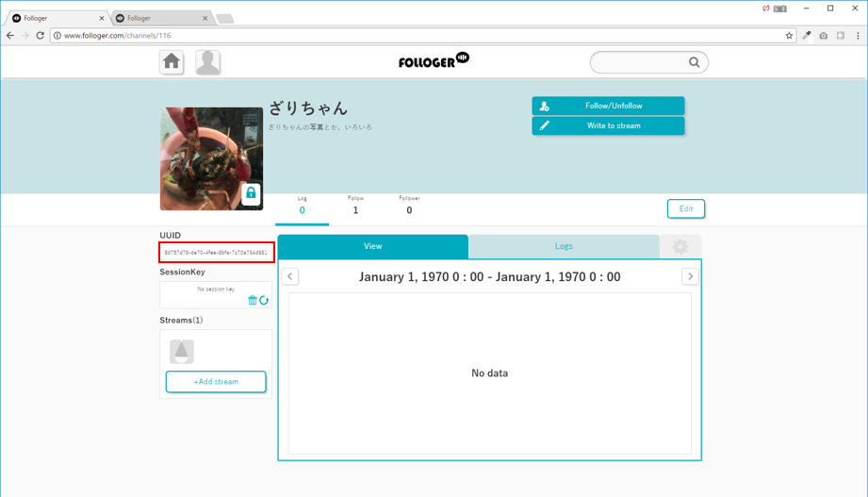The image size is (868, 497).
Task: Open the user profile silhouette icon
Action: (x=207, y=62)
